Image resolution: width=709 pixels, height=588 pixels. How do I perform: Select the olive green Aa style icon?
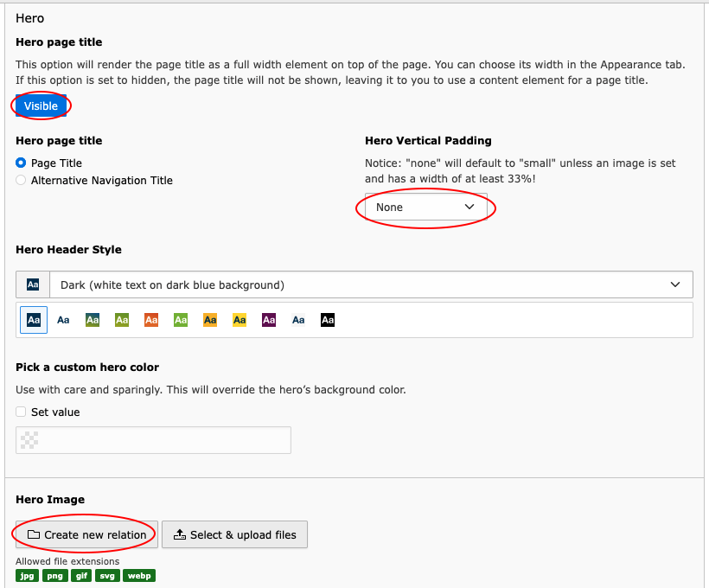[122, 320]
